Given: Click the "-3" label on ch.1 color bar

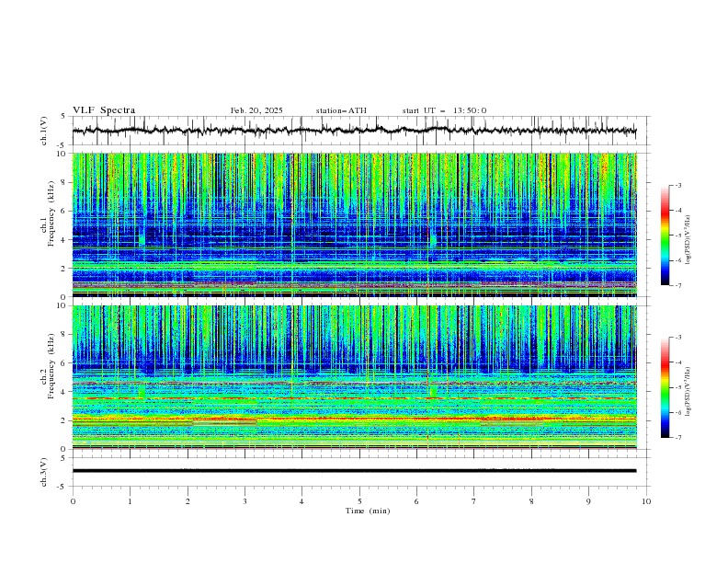Looking at the screenshot, I should (678, 185).
